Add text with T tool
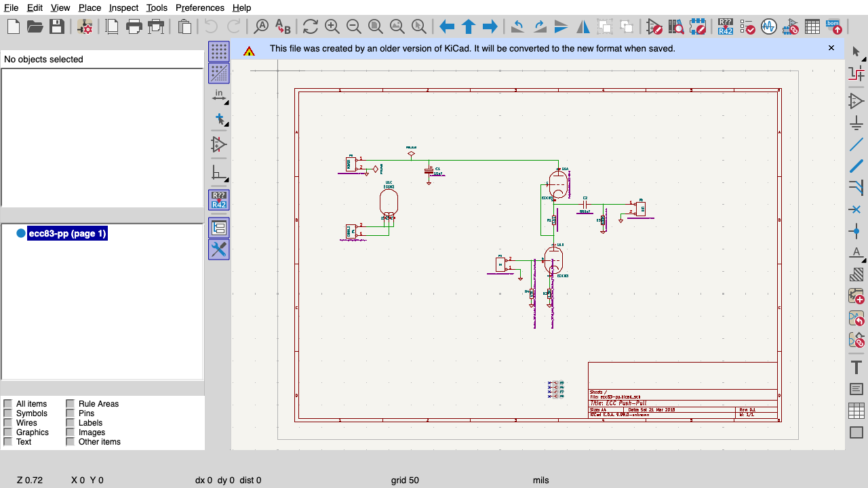This screenshot has height=488, width=868. click(x=856, y=367)
